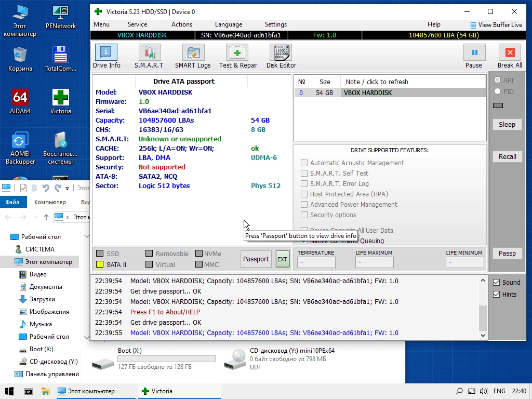This screenshot has width=532, height=399.
Task: Open Boot (X:) drive in Explorer content
Action: pos(153,360)
